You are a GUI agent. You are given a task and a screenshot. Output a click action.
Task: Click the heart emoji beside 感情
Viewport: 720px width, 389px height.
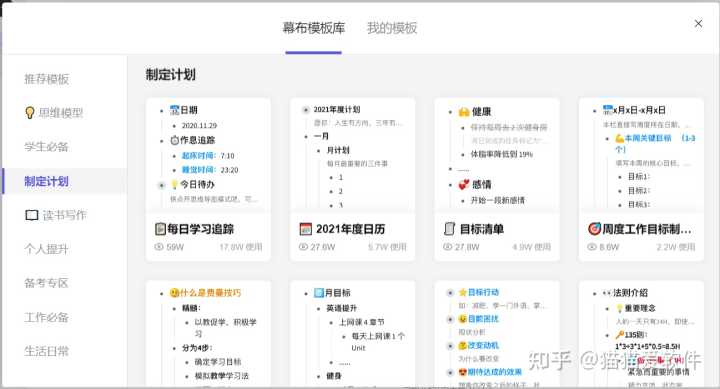coord(464,185)
